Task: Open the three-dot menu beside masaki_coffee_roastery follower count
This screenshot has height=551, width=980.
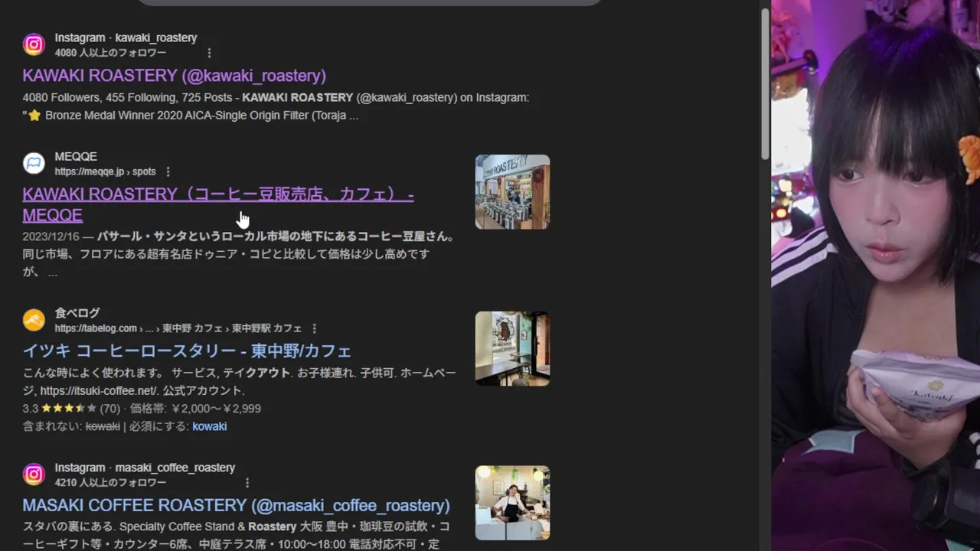Action: coord(247,483)
